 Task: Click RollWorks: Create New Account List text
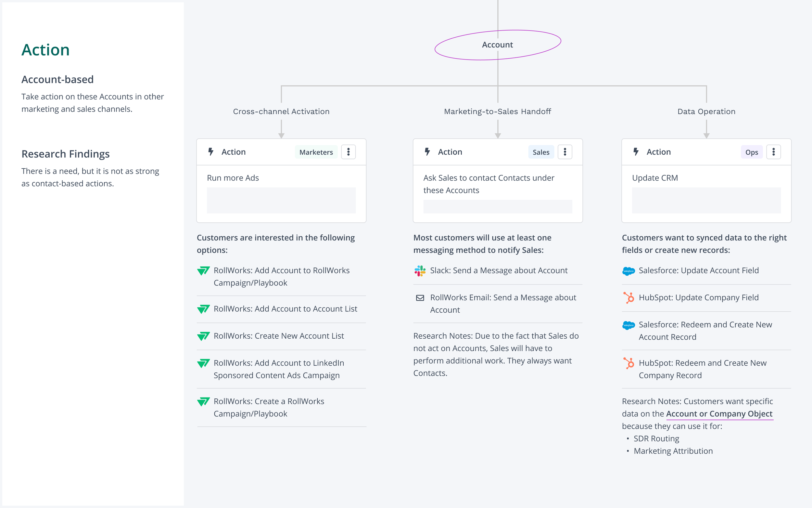[x=279, y=336]
